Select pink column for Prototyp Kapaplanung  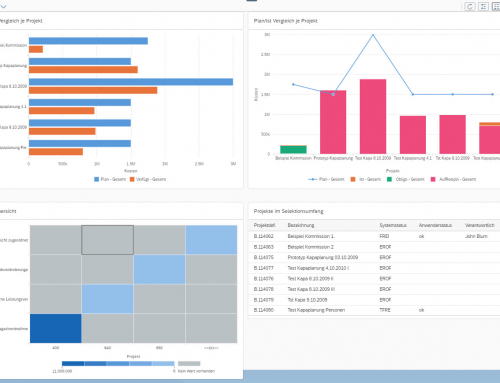click(333, 122)
